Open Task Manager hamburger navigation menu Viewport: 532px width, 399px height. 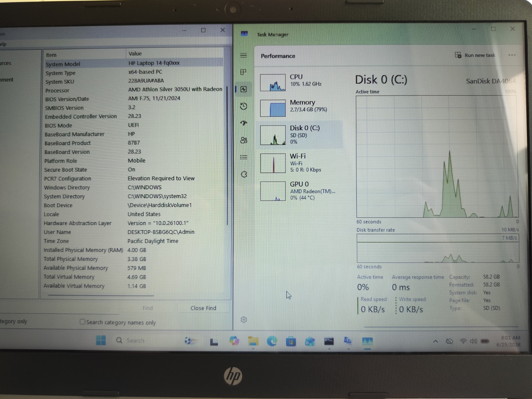click(x=243, y=55)
